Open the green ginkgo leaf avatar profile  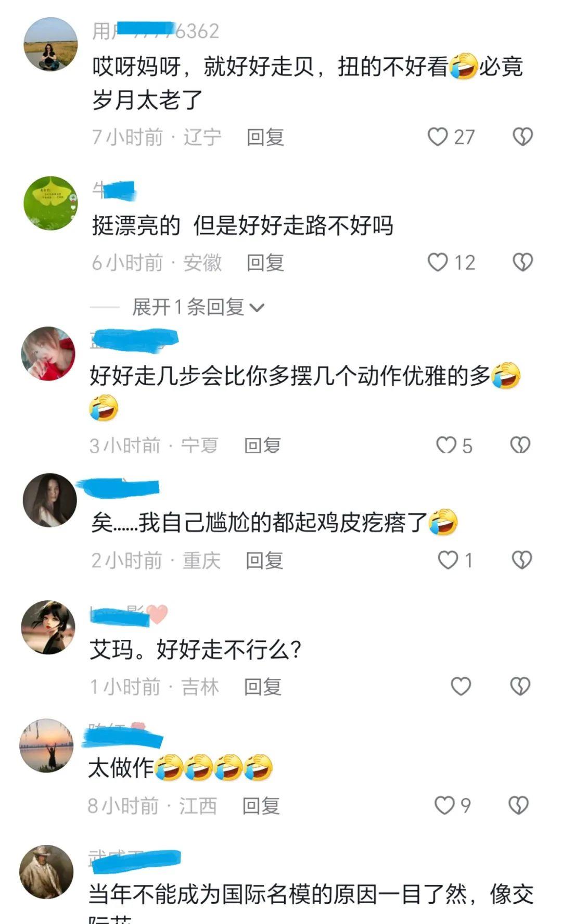tap(50, 203)
